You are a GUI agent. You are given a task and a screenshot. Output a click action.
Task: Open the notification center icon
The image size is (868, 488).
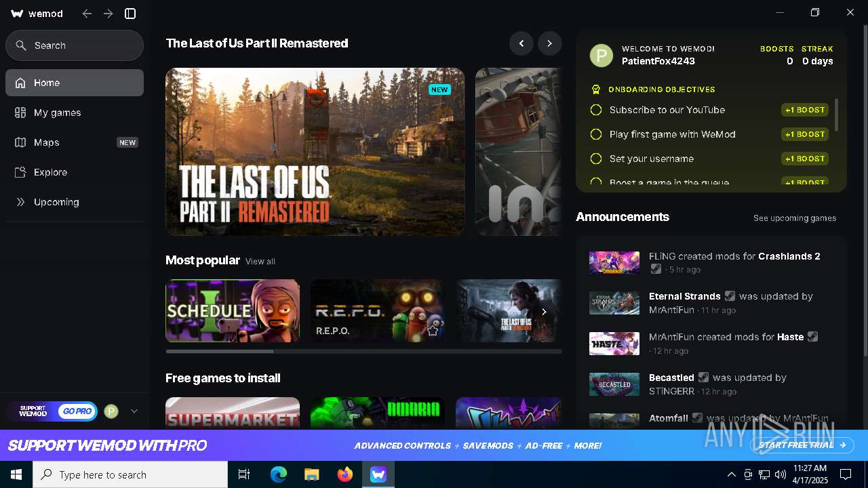[x=846, y=474]
